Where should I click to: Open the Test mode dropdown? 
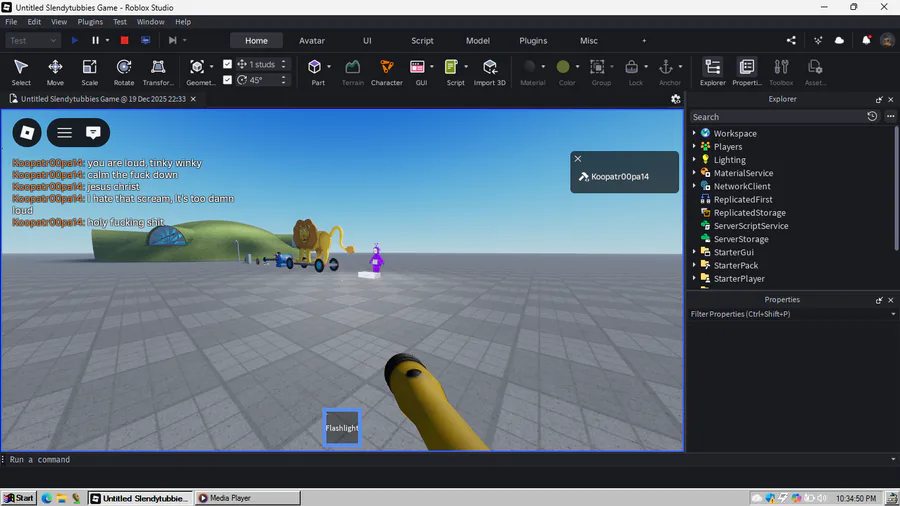tap(33, 40)
